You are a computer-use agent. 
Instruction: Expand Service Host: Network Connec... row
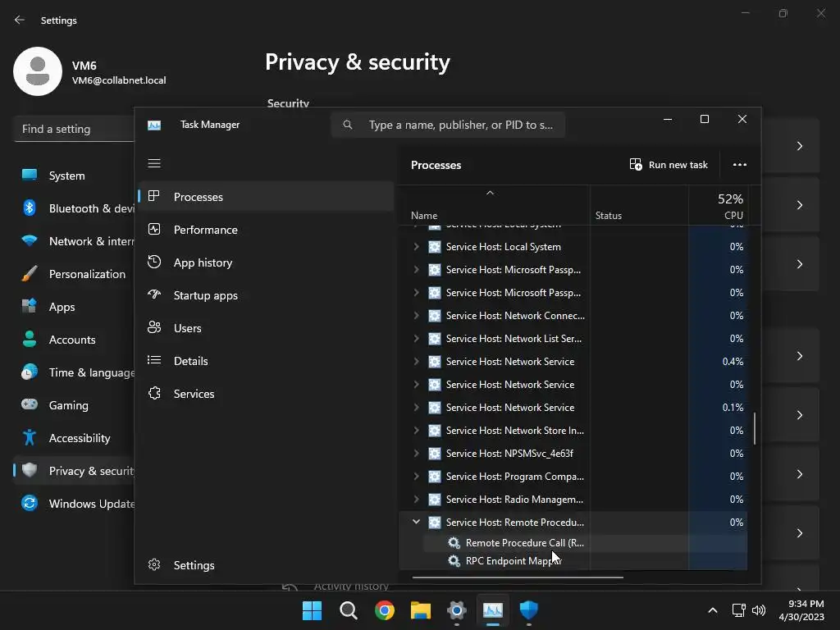pyautogui.click(x=416, y=316)
